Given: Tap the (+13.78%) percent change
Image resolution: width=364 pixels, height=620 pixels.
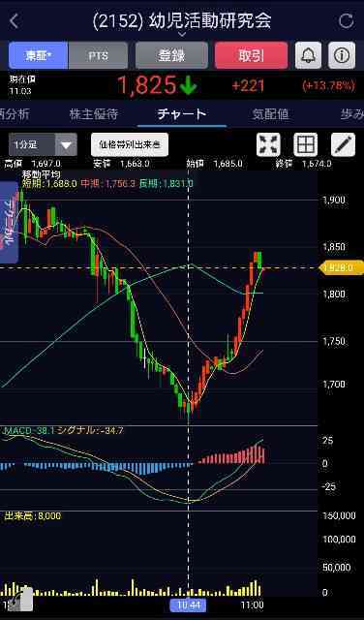Looking at the screenshot, I should (x=329, y=86).
